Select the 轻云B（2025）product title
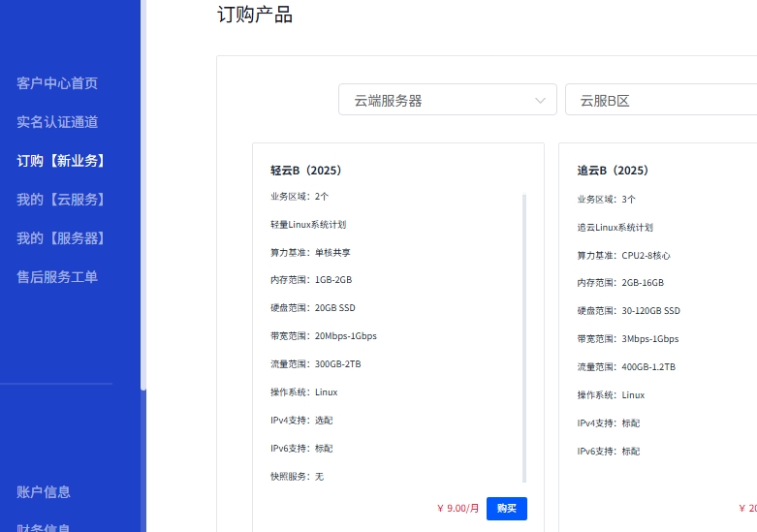 tap(306, 171)
